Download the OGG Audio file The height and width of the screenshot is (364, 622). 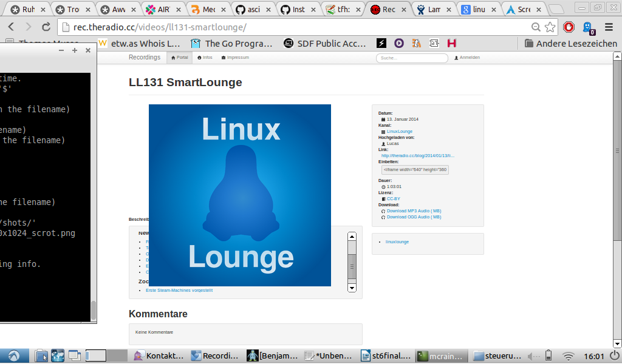tap(414, 217)
